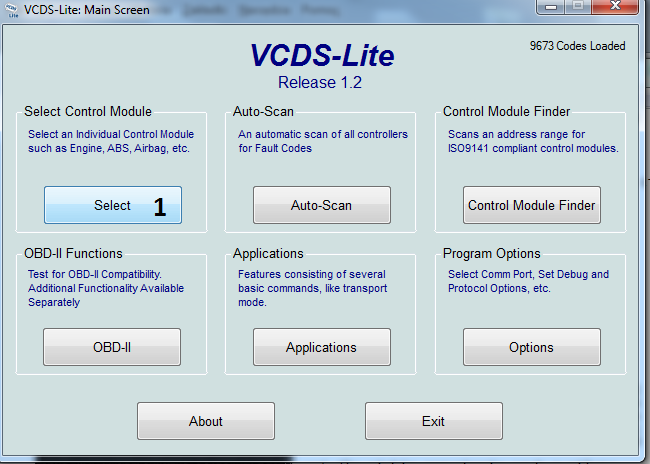Image resolution: width=650 pixels, height=464 pixels.
Task: Launch the Applications button
Action: pyautogui.click(x=322, y=347)
